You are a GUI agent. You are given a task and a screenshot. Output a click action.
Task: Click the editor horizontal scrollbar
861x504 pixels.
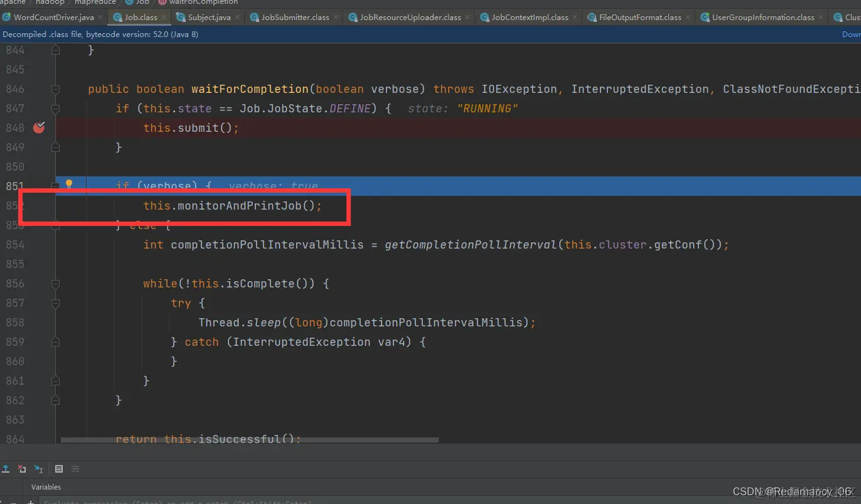tap(250, 440)
